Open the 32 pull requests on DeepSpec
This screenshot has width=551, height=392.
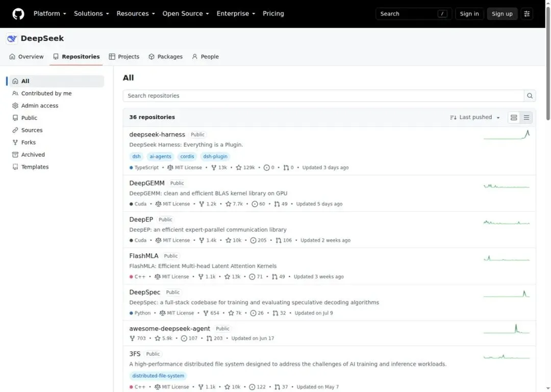[280, 313]
